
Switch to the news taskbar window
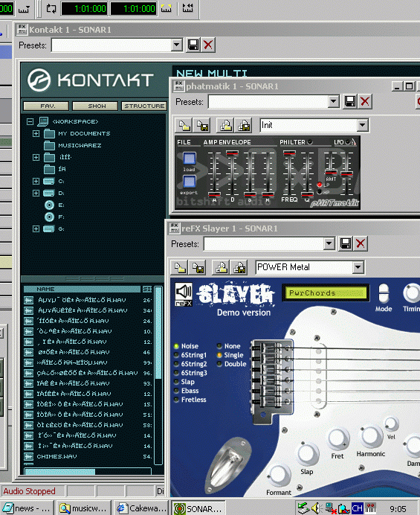tap(26, 508)
